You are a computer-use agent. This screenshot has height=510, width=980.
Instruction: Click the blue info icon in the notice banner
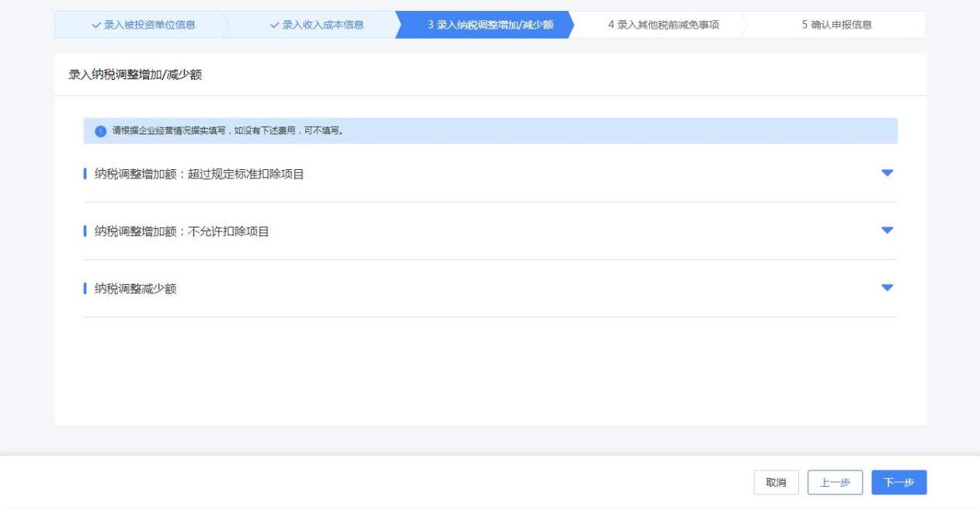pyautogui.click(x=100, y=131)
